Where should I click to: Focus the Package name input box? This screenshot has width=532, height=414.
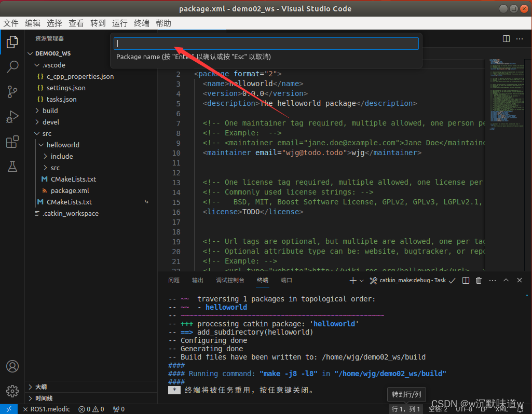point(266,44)
